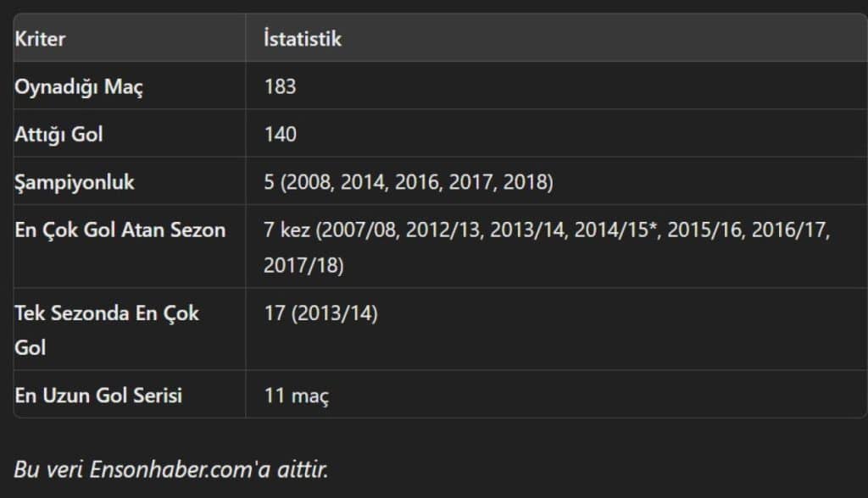868x498 pixels.
Task: Click the İstatistik column header
Action: click(x=303, y=39)
